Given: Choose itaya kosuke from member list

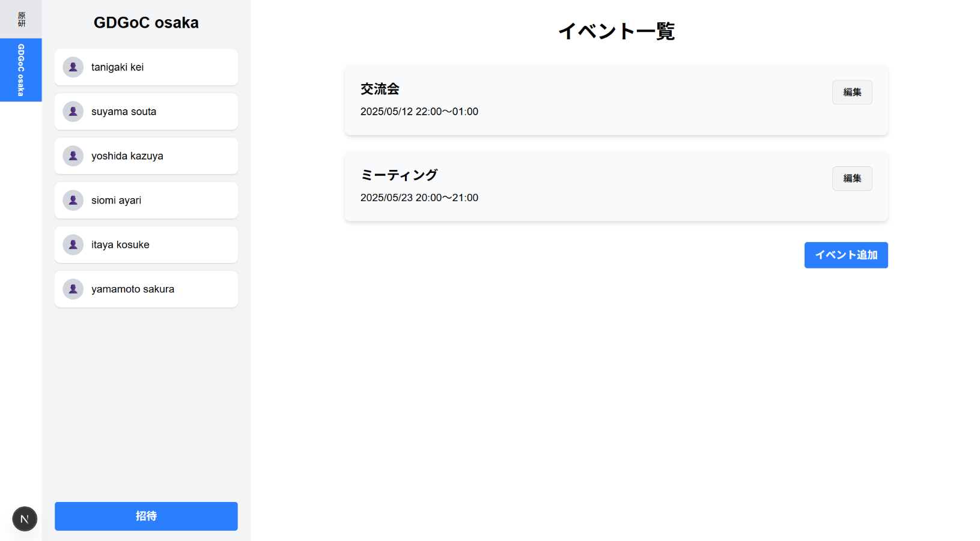Looking at the screenshot, I should click(146, 245).
